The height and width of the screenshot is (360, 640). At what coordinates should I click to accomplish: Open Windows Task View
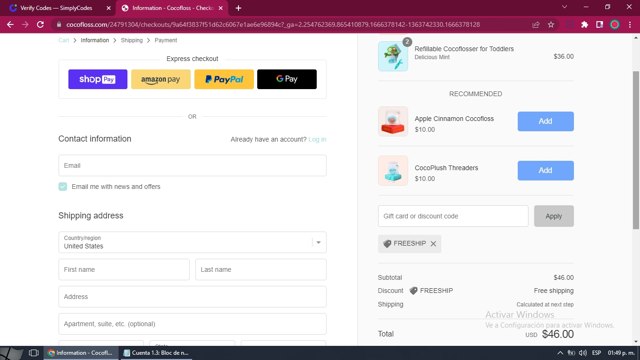click(33, 353)
